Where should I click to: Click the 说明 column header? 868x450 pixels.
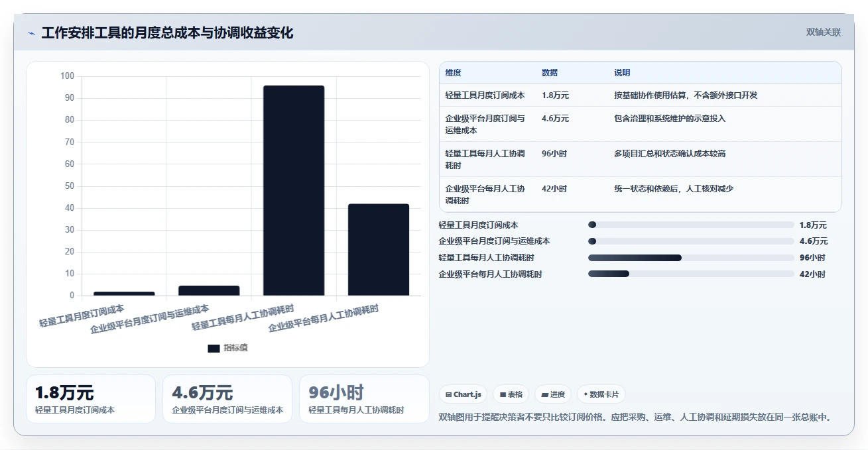point(622,73)
